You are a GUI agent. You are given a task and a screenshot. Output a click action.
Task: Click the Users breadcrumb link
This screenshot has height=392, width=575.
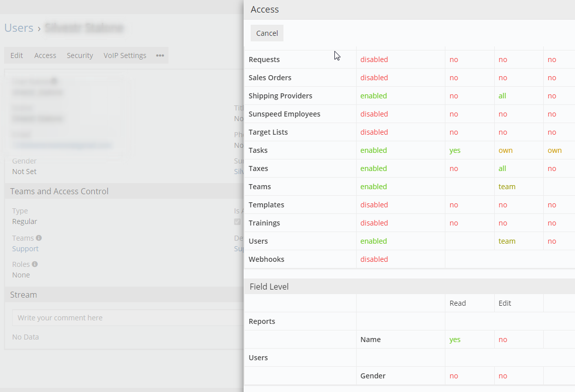(x=19, y=28)
